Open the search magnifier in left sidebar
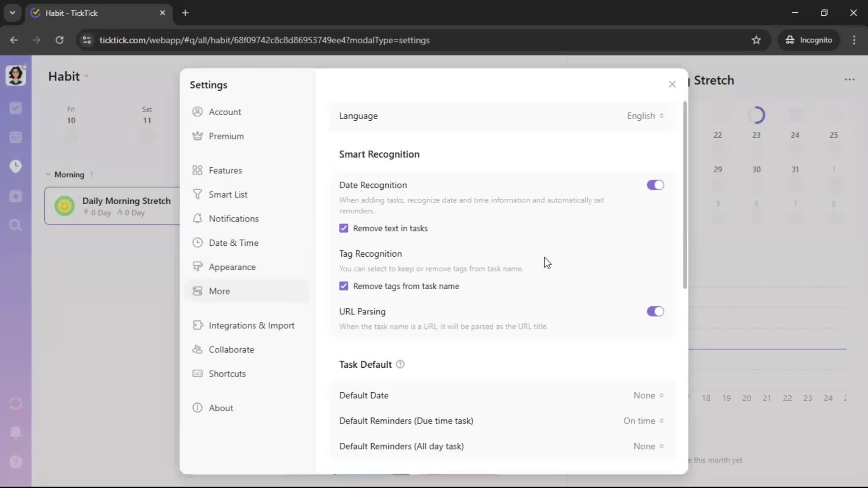 click(x=15, y=225)
